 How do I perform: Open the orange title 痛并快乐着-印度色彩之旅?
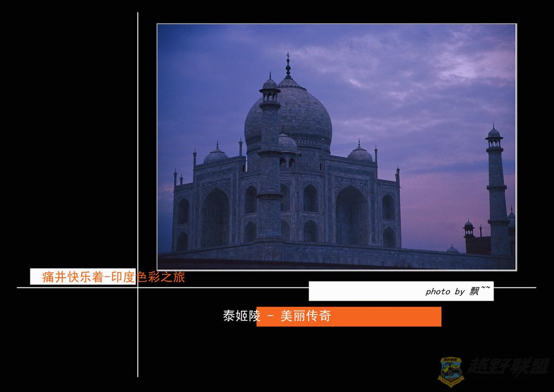coord(114,277)
